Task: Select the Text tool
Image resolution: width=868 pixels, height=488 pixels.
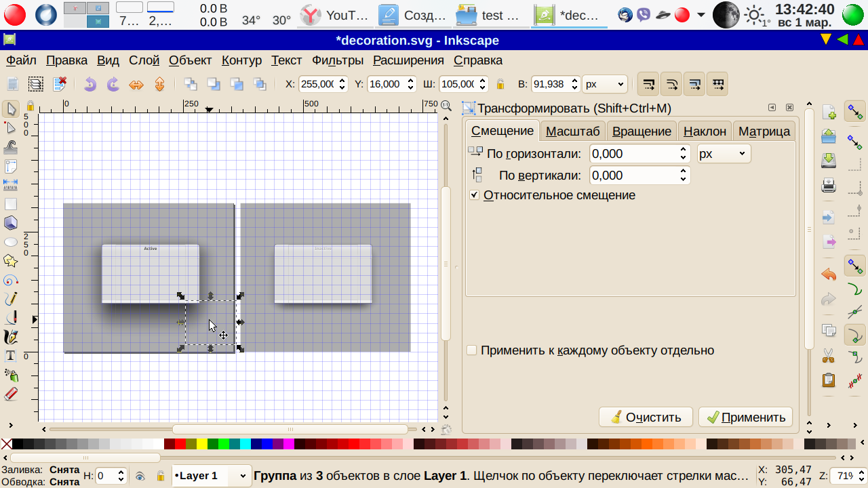Action: point(11,356)
